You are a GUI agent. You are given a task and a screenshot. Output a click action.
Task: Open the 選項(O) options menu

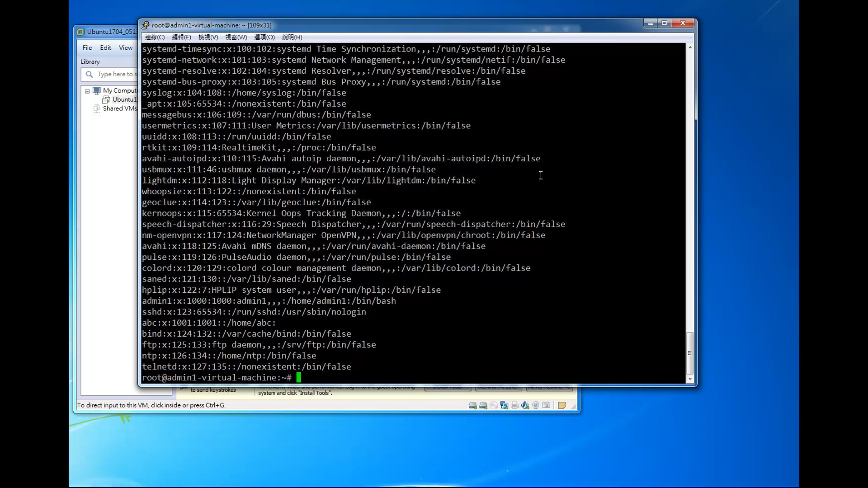tap(264, 37)
